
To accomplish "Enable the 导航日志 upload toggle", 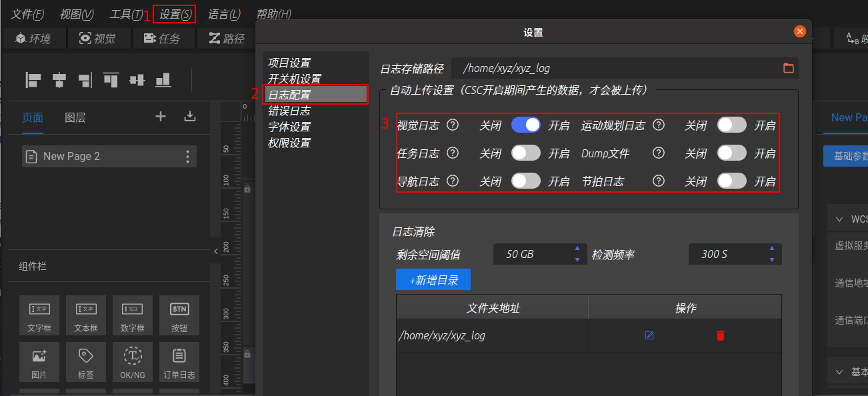I will (526, 181).
